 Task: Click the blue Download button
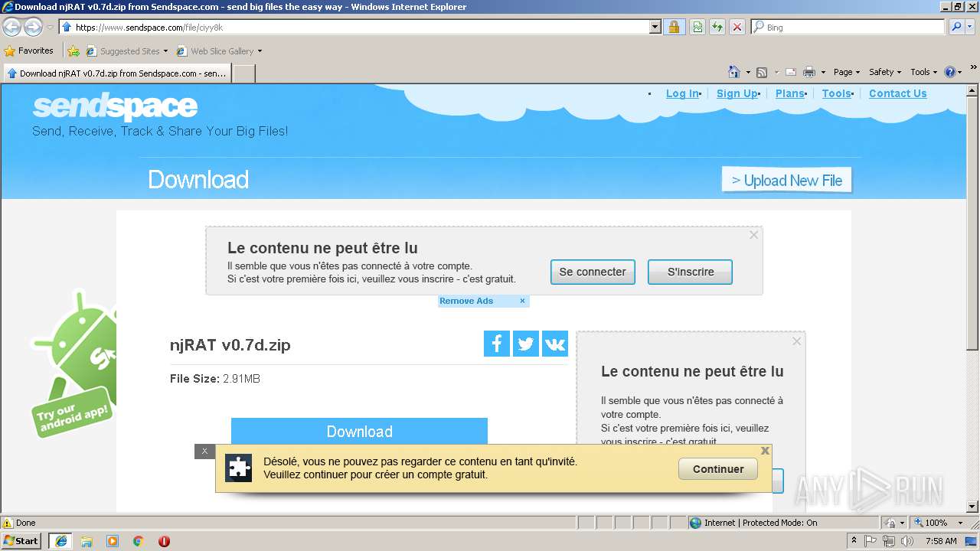coord(359,431)
